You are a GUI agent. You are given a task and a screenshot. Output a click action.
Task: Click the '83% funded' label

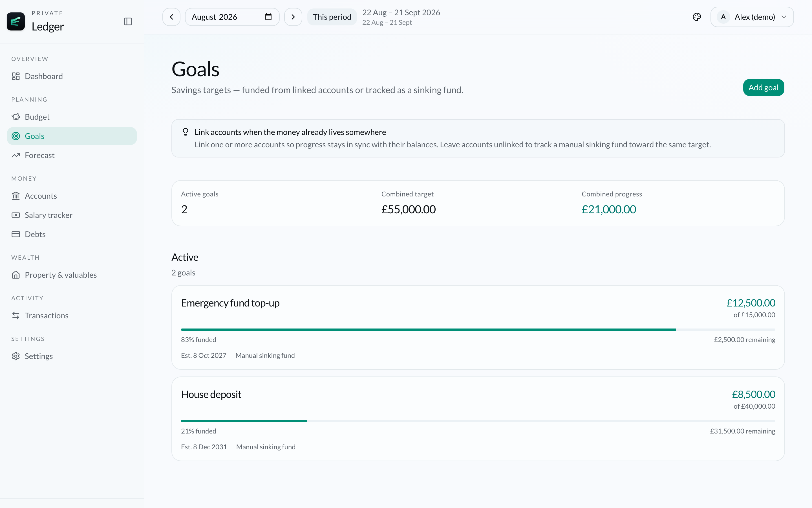[x=199, y=340]
